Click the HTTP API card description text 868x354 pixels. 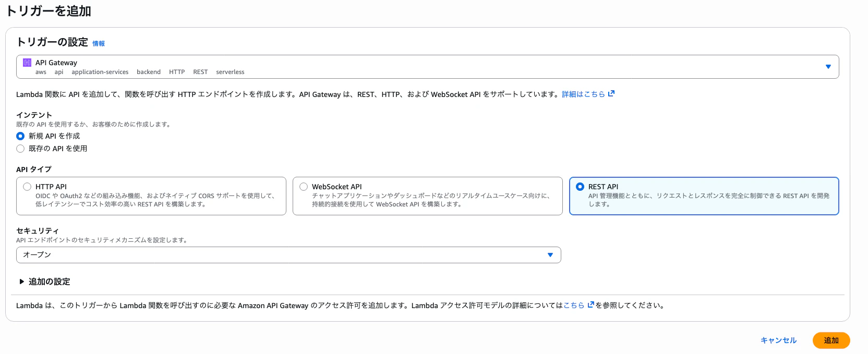155,200
